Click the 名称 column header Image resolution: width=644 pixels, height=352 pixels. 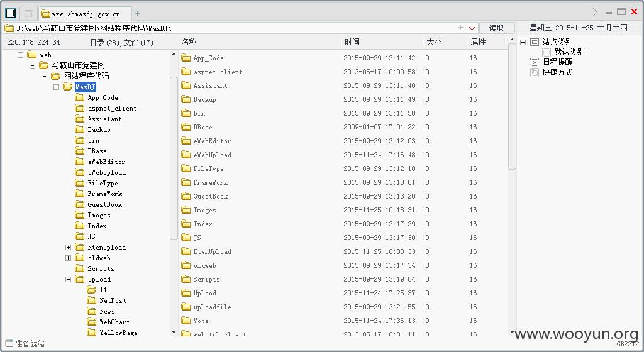tap(189, 42)
